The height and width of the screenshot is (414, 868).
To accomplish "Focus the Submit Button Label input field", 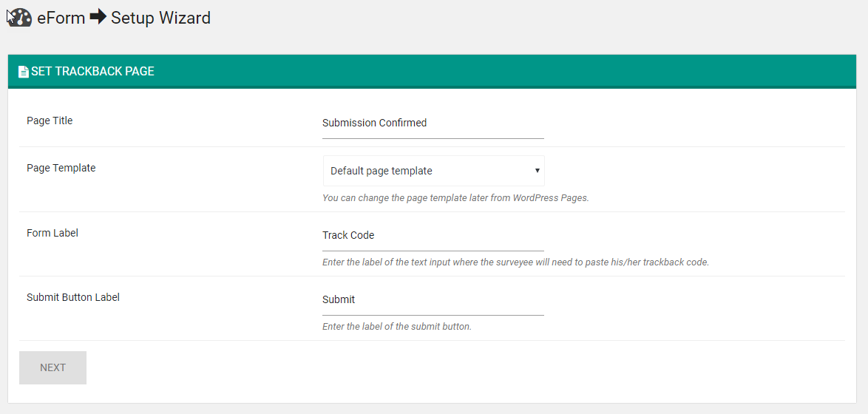I will point(433,300).
